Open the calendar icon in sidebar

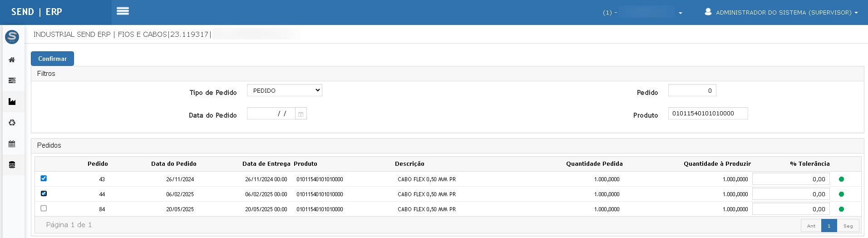point(12,144)
